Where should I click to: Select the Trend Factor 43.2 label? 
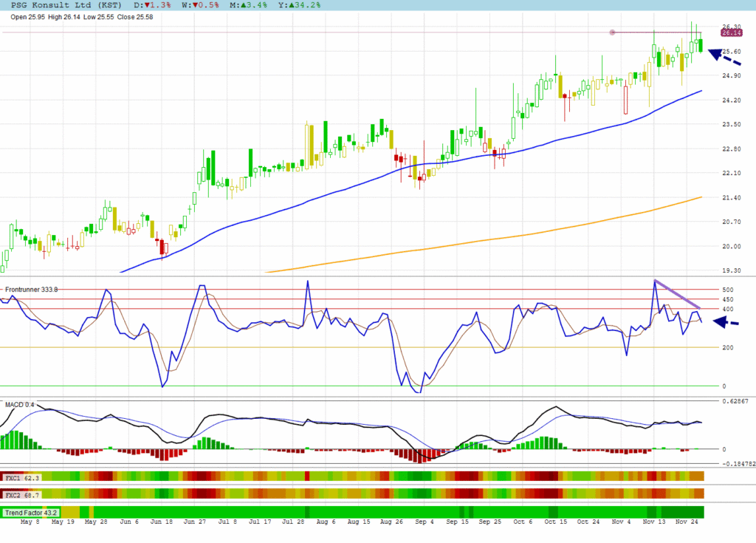coord(30,512)
